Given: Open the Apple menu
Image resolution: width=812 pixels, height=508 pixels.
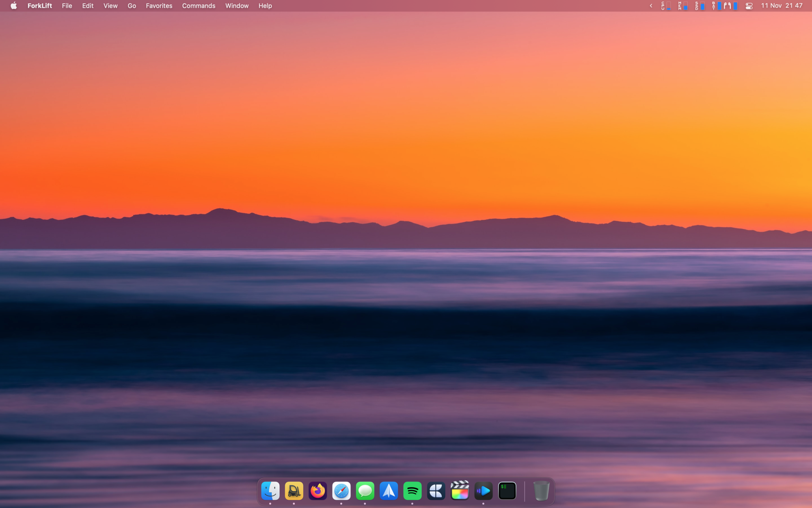Looking at the screenshot, I should (13, 6).
